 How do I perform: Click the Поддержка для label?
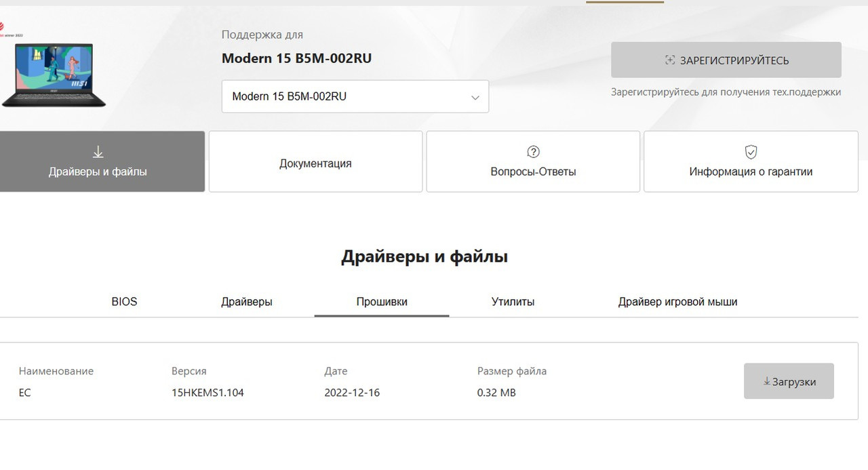(x=262, y=35)
